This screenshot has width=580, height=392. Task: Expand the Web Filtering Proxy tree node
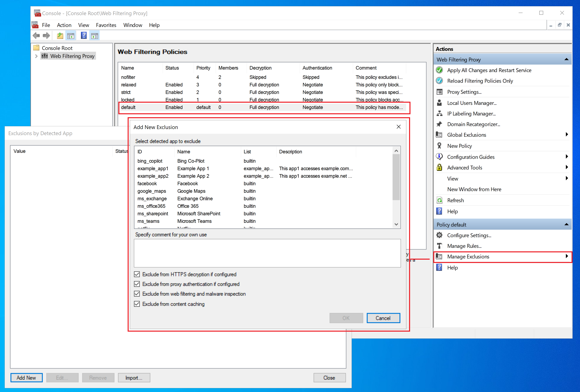click(x=36, y=56)
